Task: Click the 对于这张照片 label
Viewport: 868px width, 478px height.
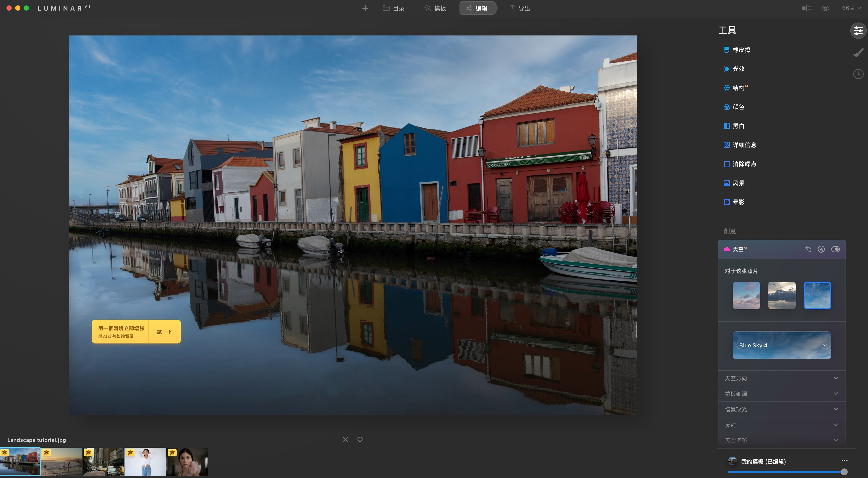Action: [741, 271]
